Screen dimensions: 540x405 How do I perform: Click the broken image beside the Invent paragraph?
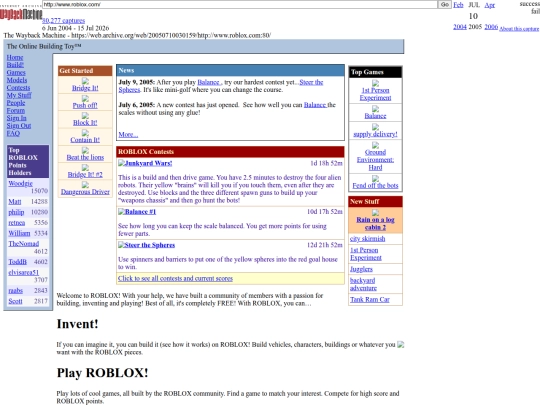pyautogui.click(x=401, y=344)
